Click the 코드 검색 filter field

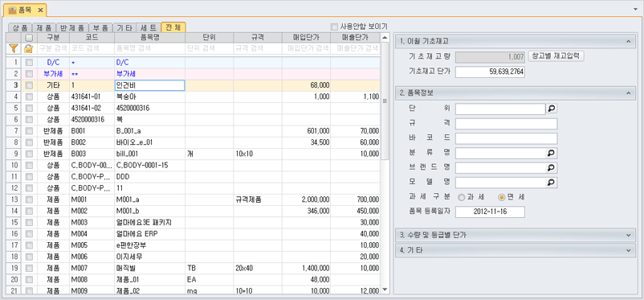92,48
